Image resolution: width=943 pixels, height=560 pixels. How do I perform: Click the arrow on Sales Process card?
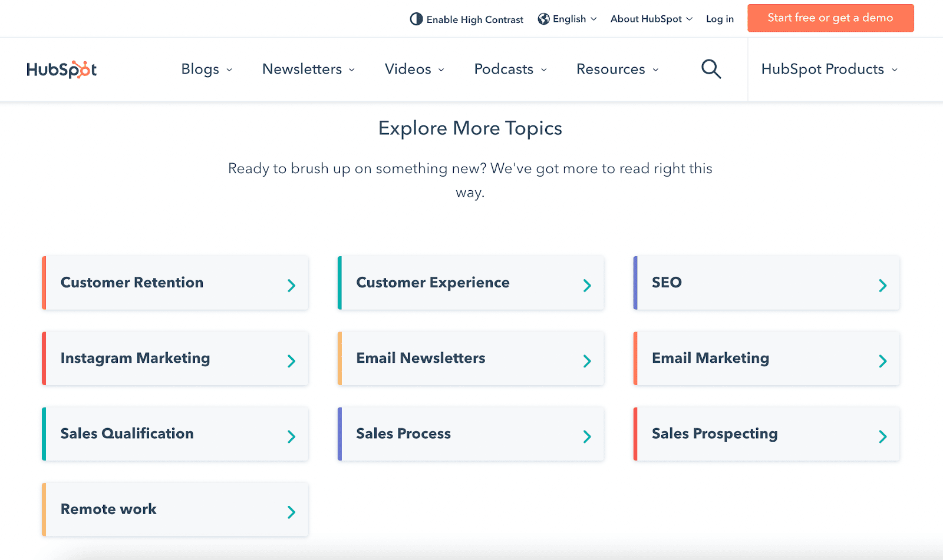point(587,436)
